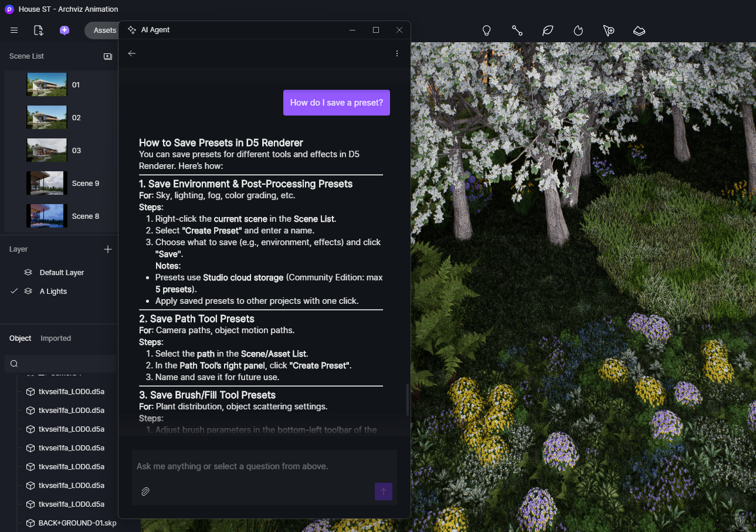
Task: Click the import file icon in top bar
Action: 39,31
